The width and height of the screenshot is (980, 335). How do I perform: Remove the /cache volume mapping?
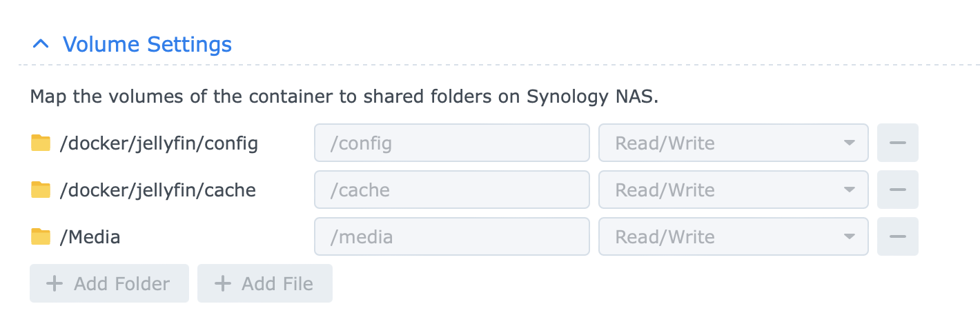897,190
